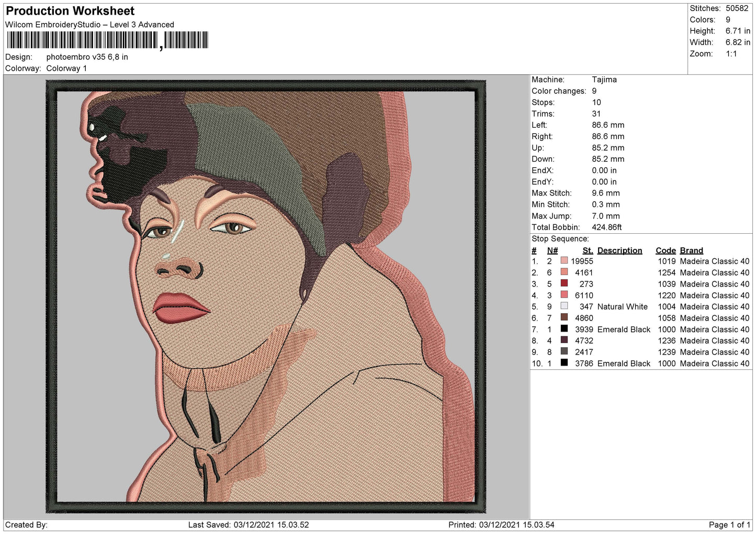Image resolution: width=756 pixels, height=534 pixels.
Task: Click the Machine value 'Tajima'
Action: 604,79
